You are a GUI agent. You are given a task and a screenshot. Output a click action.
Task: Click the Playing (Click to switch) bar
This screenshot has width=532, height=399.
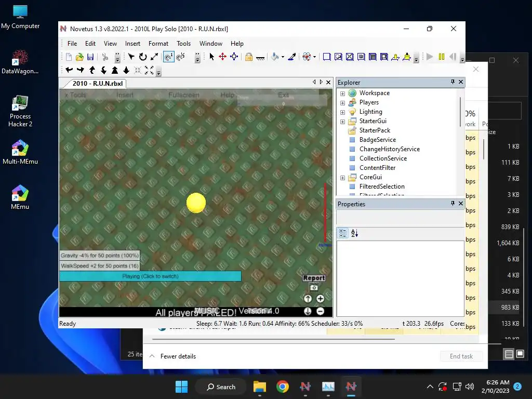pyautogui.click(x=150, y=276)
